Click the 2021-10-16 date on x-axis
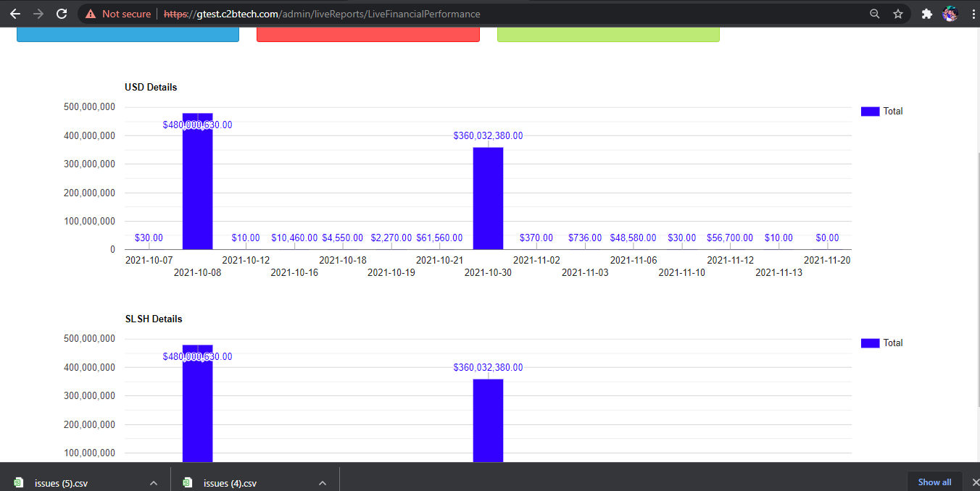The height and width of the screenshot is (491, 980). point(294,272)
